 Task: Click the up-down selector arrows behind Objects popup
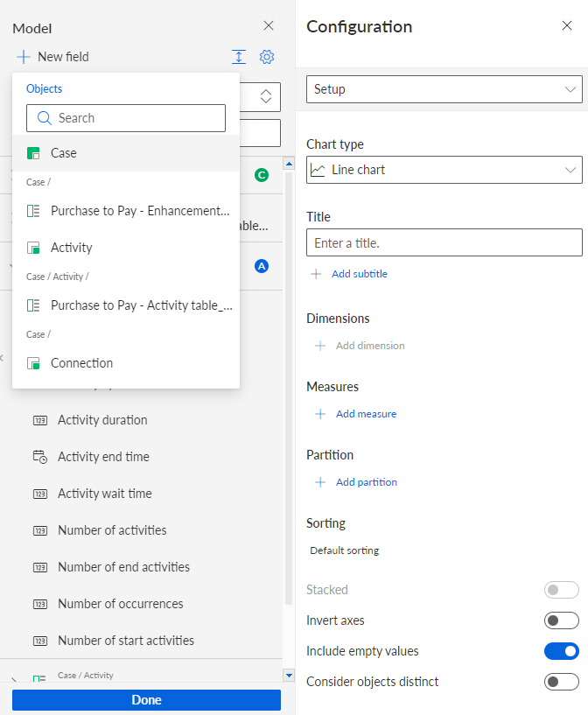[266, 96]
